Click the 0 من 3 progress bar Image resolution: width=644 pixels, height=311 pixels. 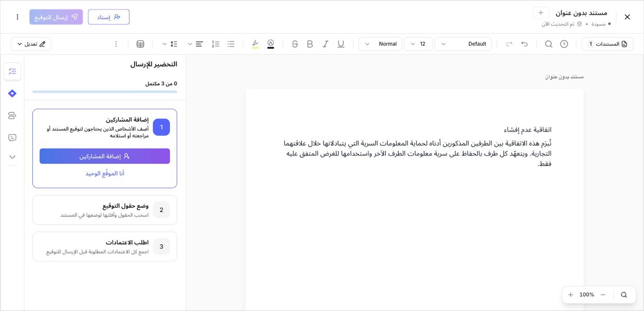pyautogui.click(x=104, y=92)
